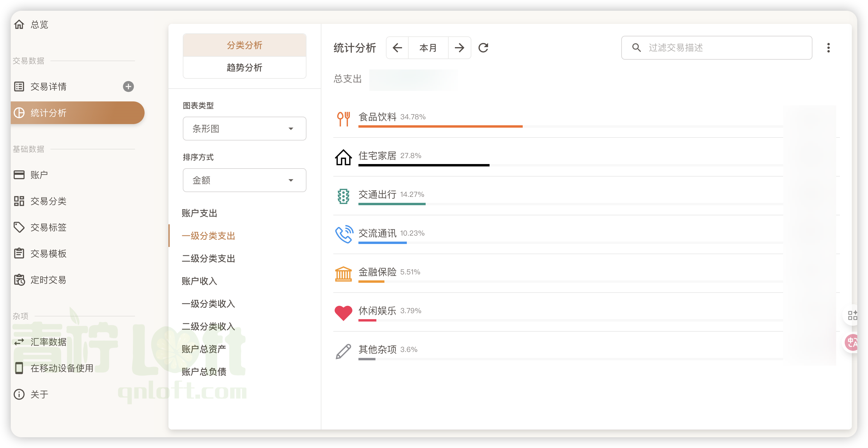Open 交易标签 from the sidebar
Screen dimensions: 868x448
49,228
